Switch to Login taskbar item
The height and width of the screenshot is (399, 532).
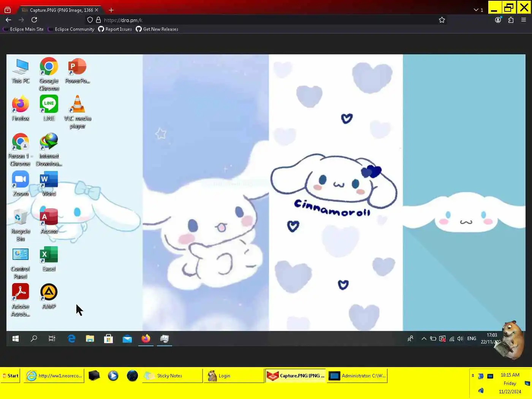click(233, 376)
